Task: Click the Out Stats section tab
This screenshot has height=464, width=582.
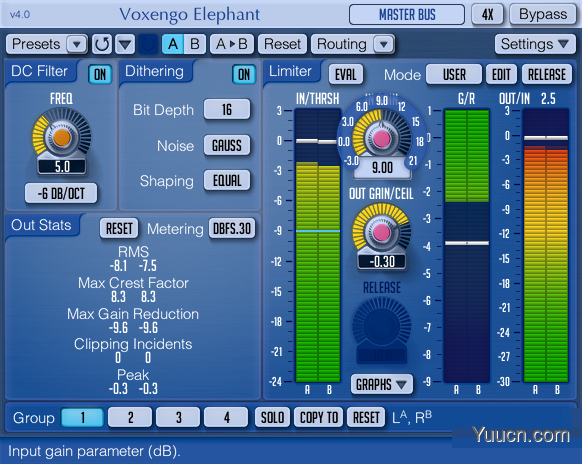Action: coord(41,225)
